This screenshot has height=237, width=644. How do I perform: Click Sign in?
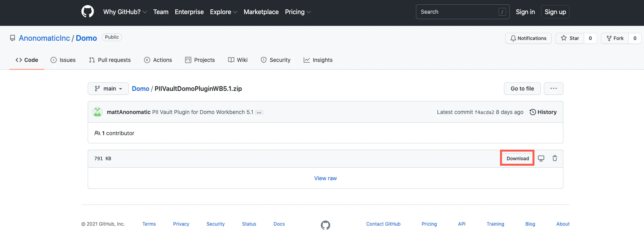coord(525,12)
